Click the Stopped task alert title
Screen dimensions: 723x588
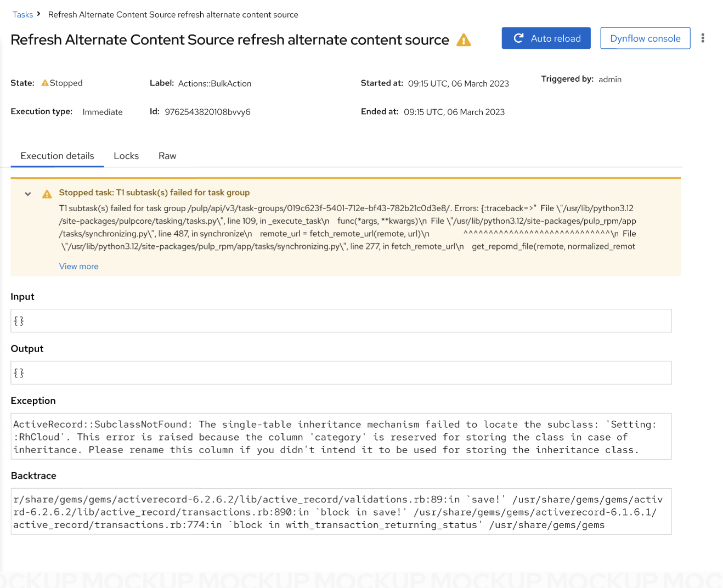click(x=154, y=193)
